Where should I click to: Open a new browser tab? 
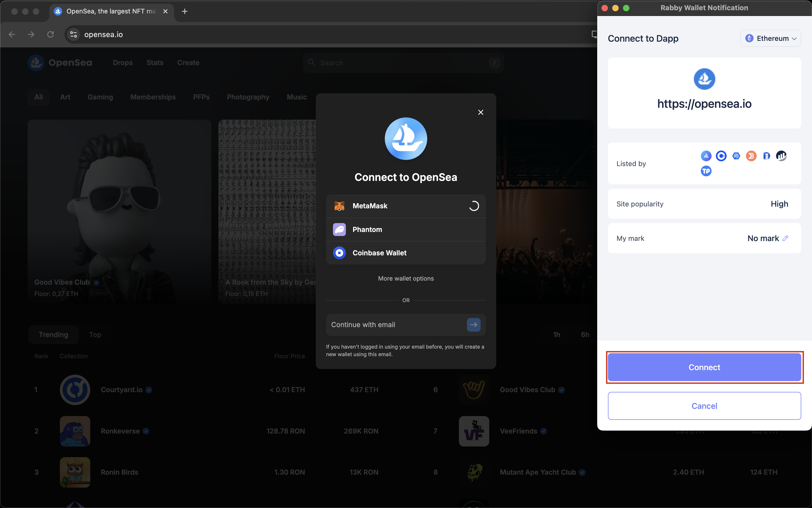coord(184,11)
